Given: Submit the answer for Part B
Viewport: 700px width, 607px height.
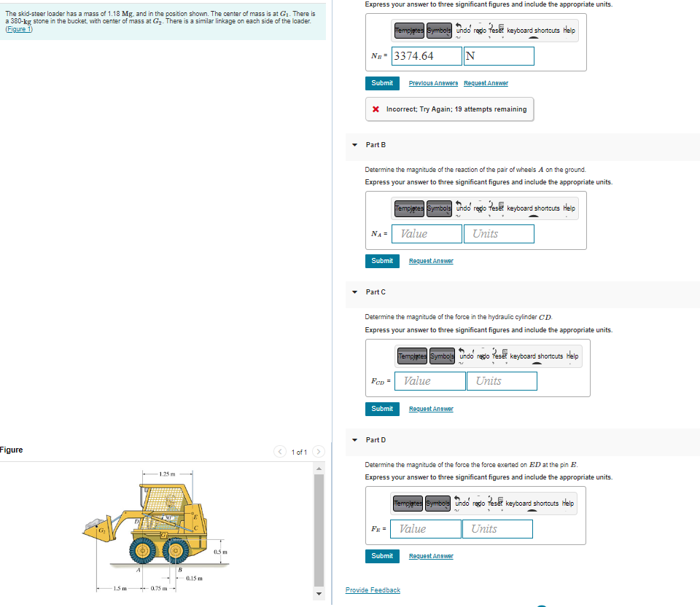Looking at the screenshot, I should click(382, 261).
